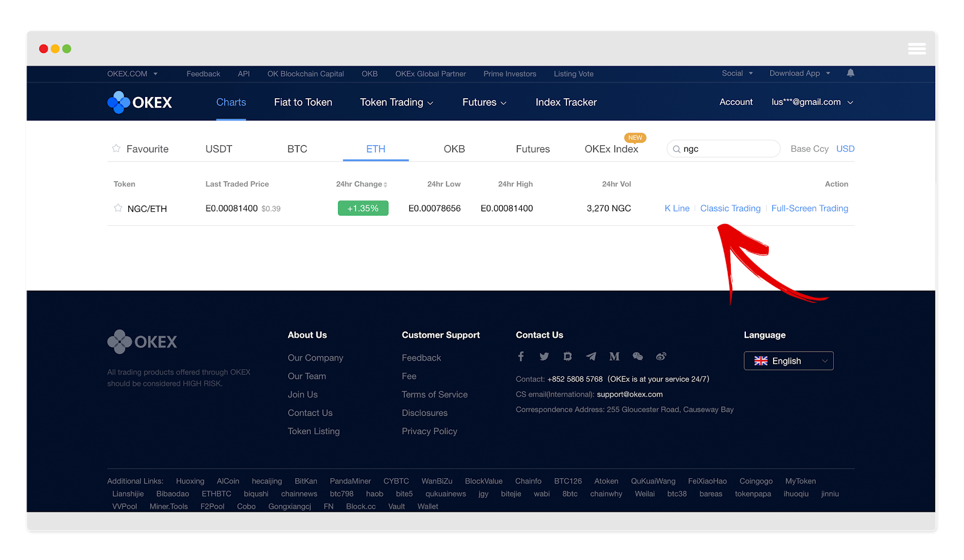This screenshot has width=964, height=560.
Task: Open the WeChat contact icon
Action: point(637,356)
